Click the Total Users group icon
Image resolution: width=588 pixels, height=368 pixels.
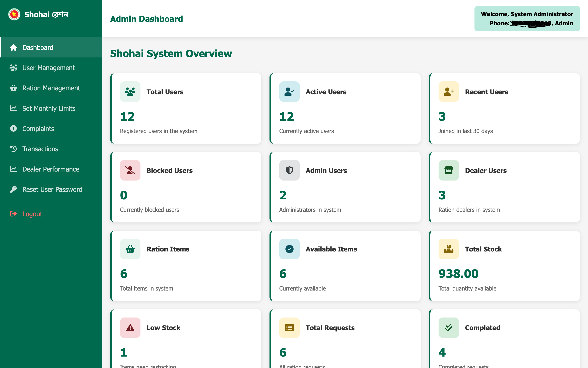point(130,92)
